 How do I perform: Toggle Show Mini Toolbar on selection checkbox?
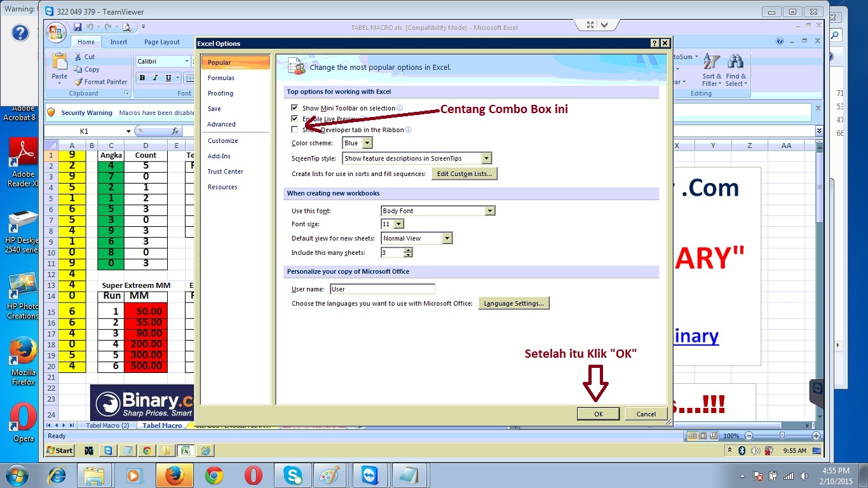pyautogui.click(x=294, y=108)
